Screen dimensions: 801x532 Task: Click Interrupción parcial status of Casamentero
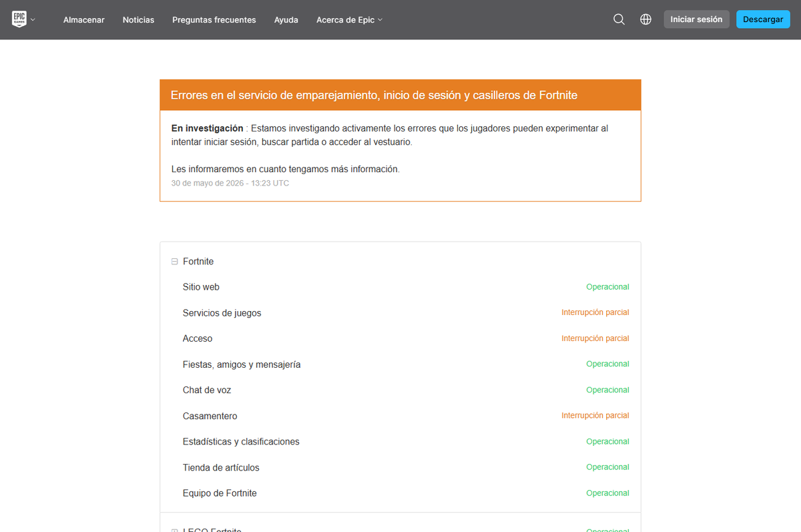pyautogui.click(x=595, y=415)
